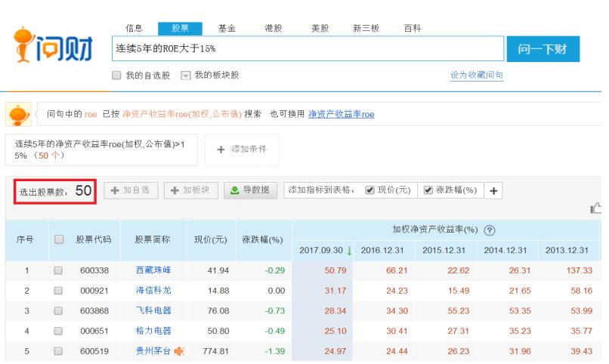Switch to 美股 tab
The width and height of the screenshot is (609, 364).
[x=320, y=29]
